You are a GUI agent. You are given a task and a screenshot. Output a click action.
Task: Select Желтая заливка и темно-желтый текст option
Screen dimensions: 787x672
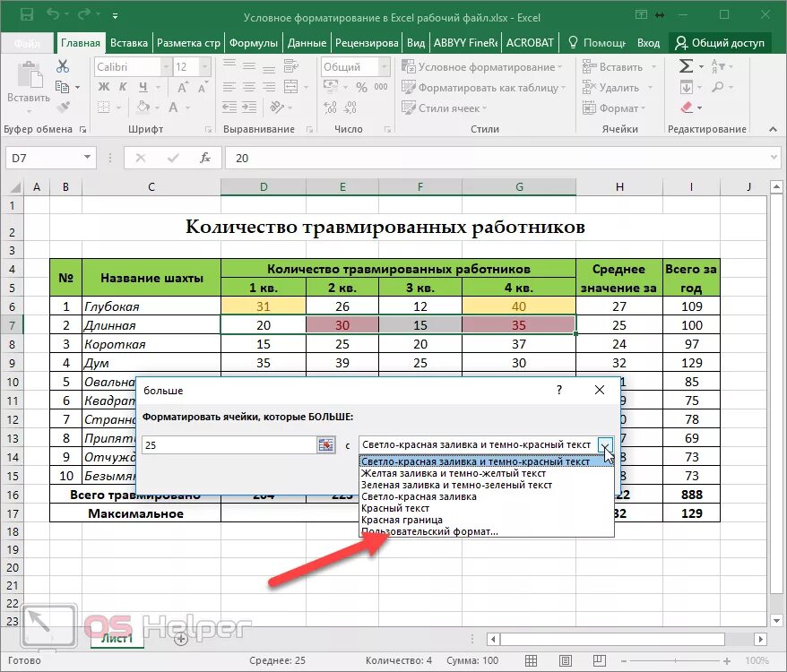pos(487,473)
